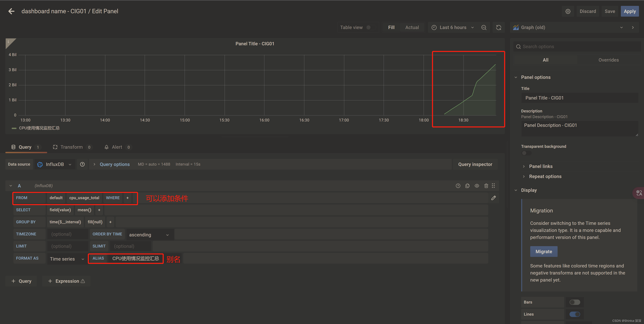The width and height of the screenshot is (644, 324).
Task: Expand Repeat options
Action: (545, 177)
